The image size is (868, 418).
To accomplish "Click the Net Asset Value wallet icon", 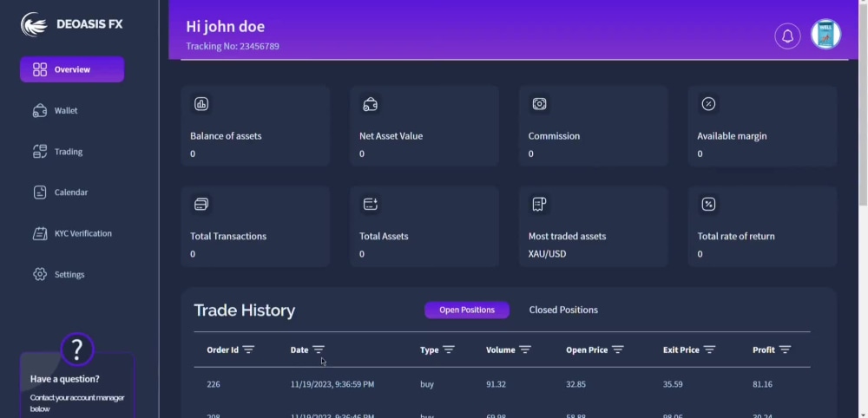I will (371, 104).
